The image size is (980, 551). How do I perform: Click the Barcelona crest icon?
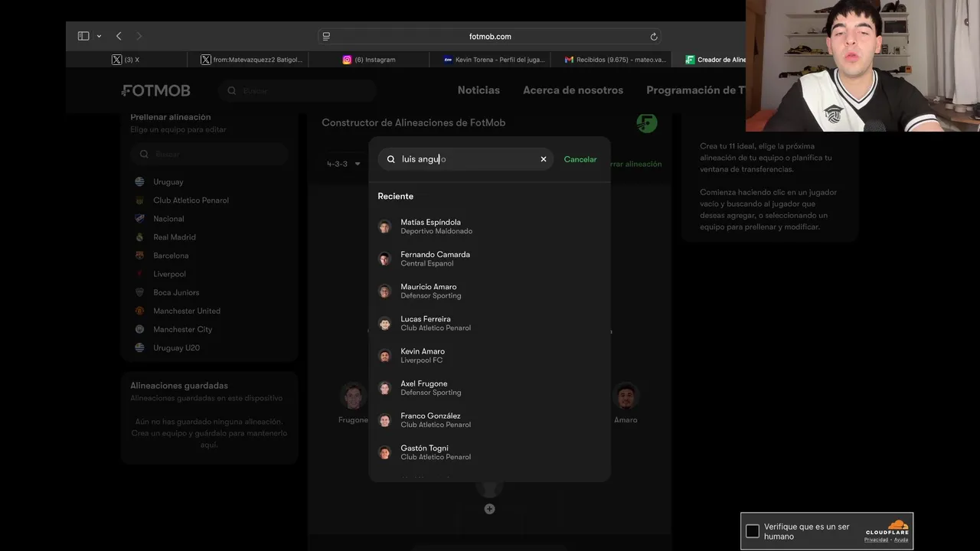139,256
